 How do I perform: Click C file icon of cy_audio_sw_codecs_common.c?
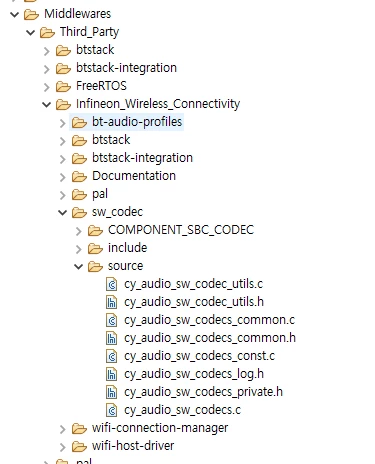(112, 320)
